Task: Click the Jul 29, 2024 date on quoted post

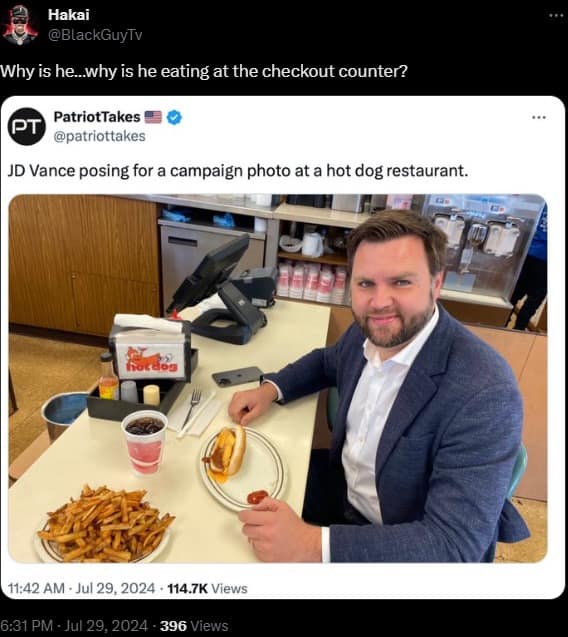Action: point(115,588)
